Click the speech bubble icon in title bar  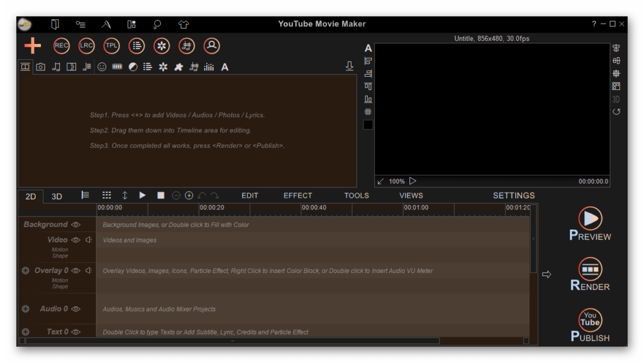pos(157,25)
